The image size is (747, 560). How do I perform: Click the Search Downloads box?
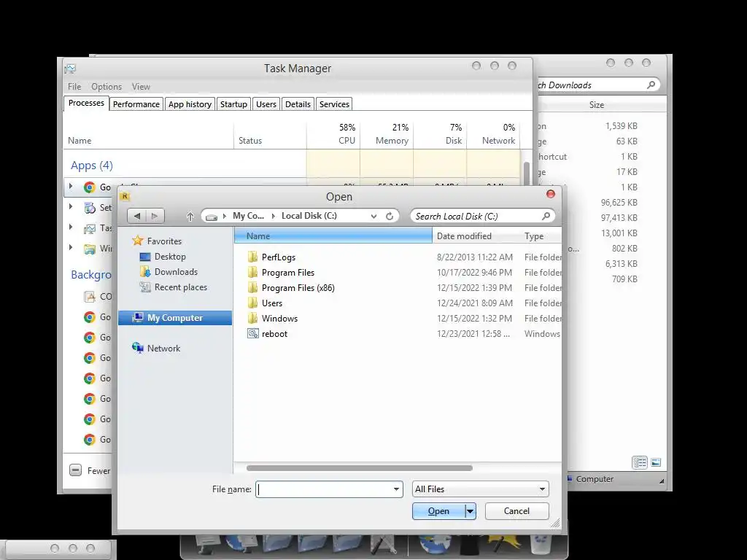(x=599, y=85)
